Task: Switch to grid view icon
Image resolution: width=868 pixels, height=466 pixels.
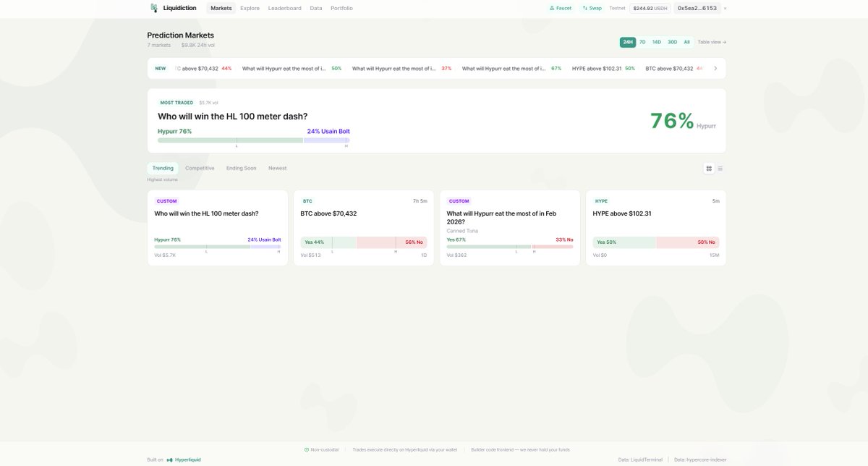Action: click(x=709, y=169)
